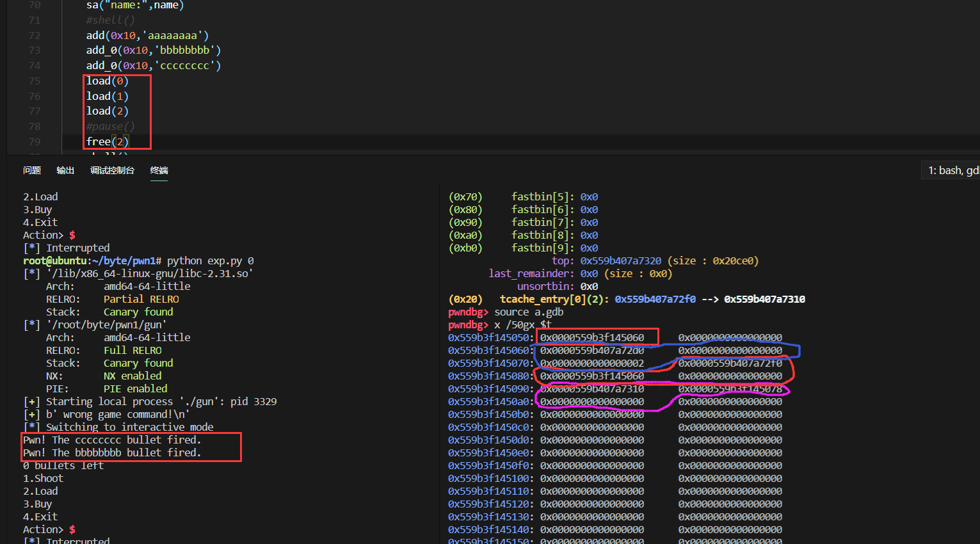
Task: Click tcache address 0x559b407a7310 on the tcache_entry line
Action: tap(765, 299)
